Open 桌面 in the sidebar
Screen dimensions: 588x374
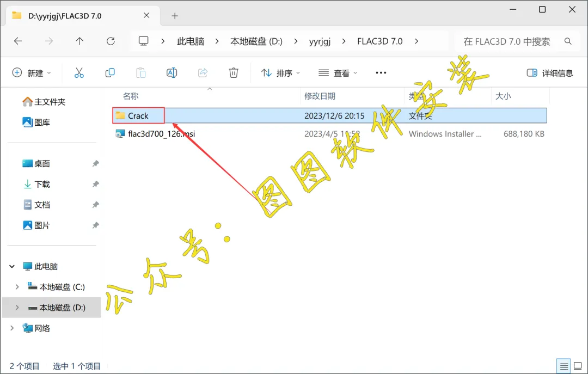point(36,163)
